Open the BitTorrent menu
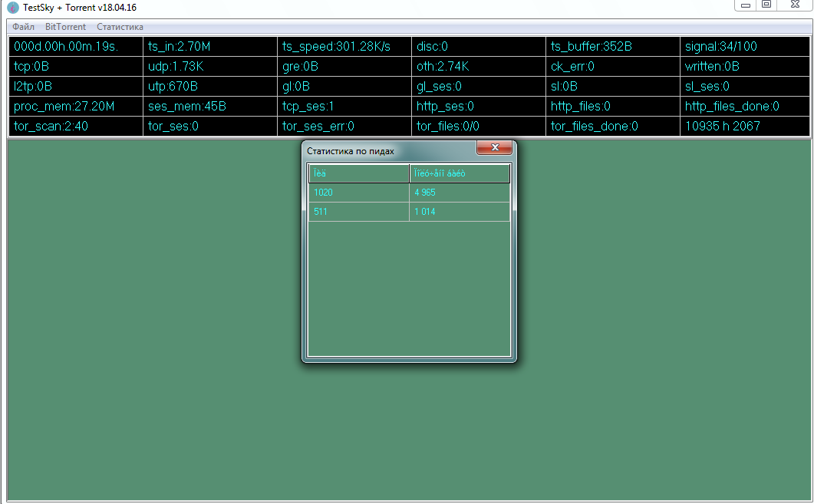This screenshot has width=814, height=504. click(x=65, y=27)
